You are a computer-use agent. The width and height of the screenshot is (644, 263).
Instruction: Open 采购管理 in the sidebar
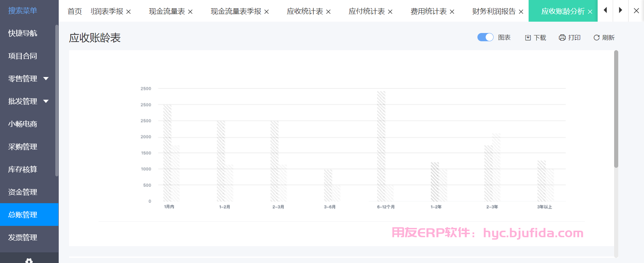23,147
